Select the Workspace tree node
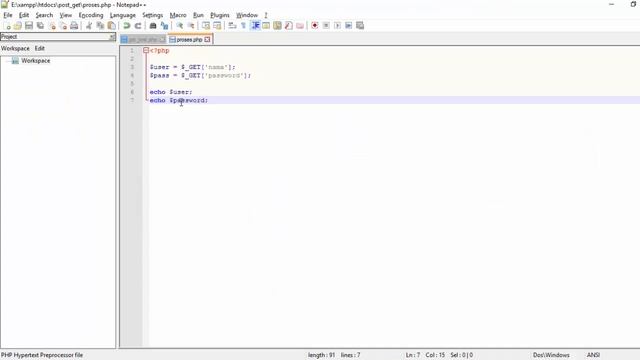Viewport: 640px width, 360px height. pyautogui.click(x=36, y=60)
